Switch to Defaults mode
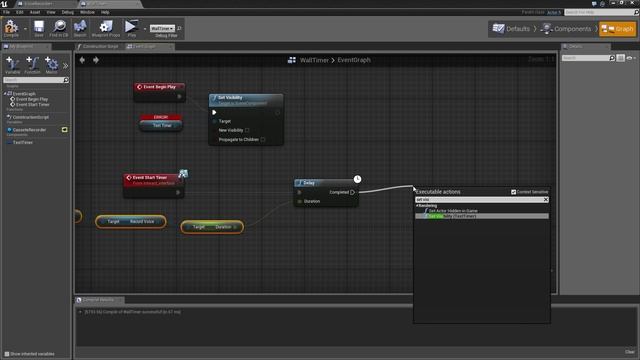 tap(511, 29)
